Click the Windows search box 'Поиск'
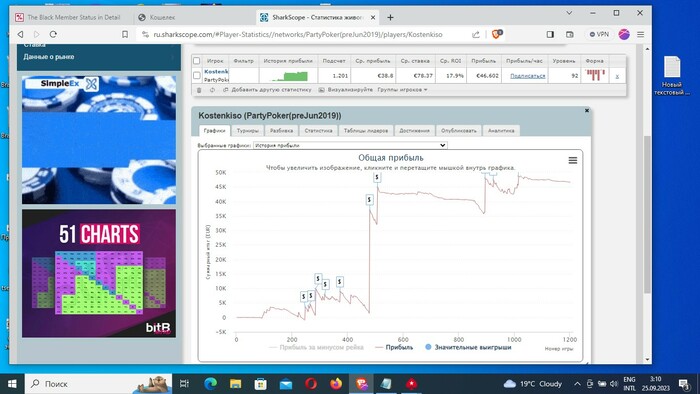 (x=99, y=384)
